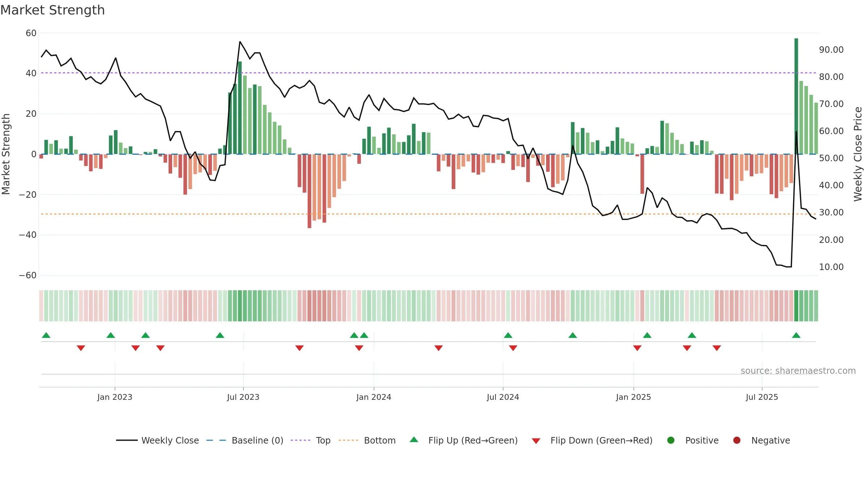868x488 pixels.
Task: Toggle the Flip Up (Red→Green) legend entry
Action: click(464, 440)
